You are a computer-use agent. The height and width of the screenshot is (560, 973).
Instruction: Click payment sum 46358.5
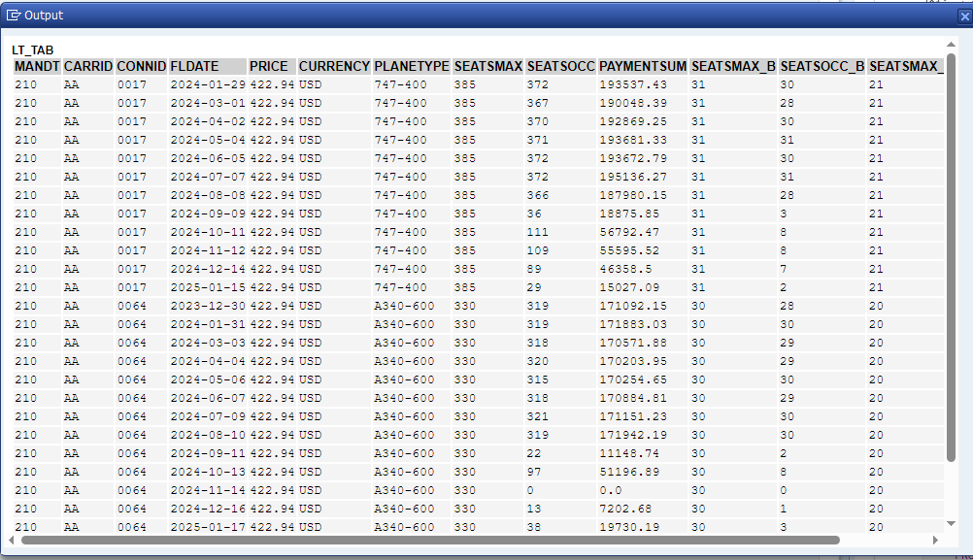[625, 269]
